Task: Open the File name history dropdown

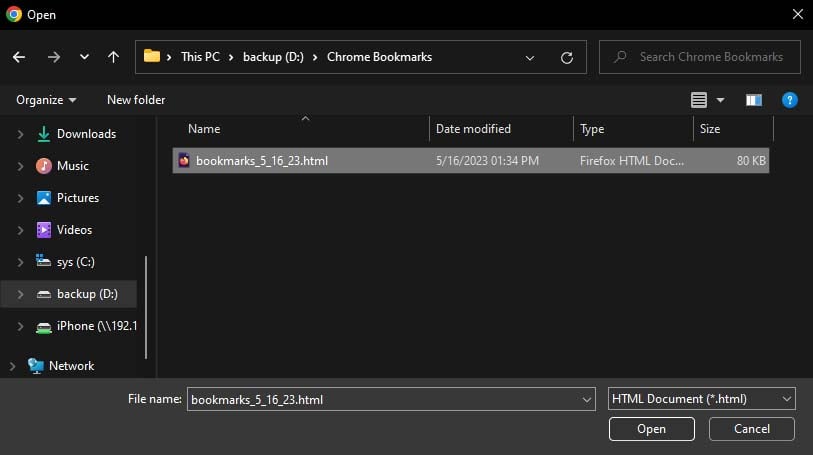Action: click(586, 400)
